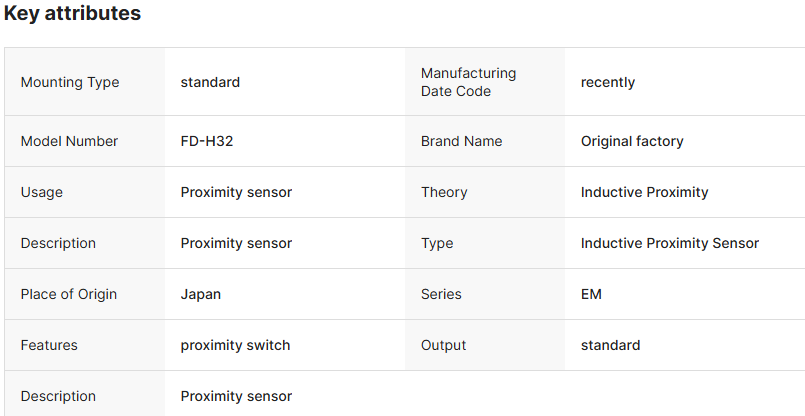Image resolution: width=805 pixels, height=416 pixels.
Task: Select the value 'recently'
Action: point(608,82)
